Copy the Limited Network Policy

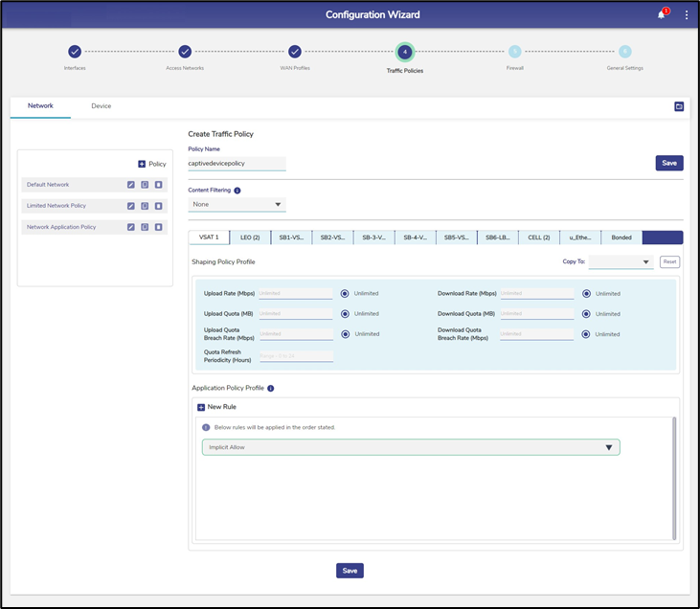145,206
